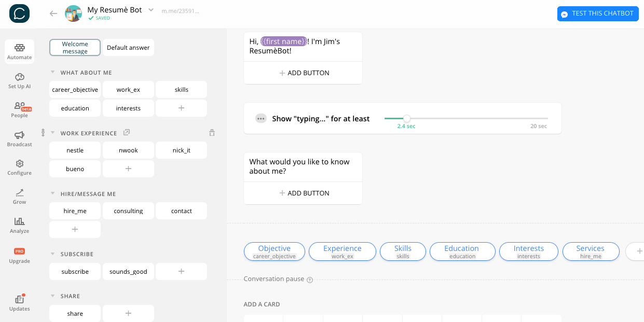The width and height of the screenshot is (644, 322).
Task: Add a new quick reply button
Action: pyautogui.click(x=635, y=251)
